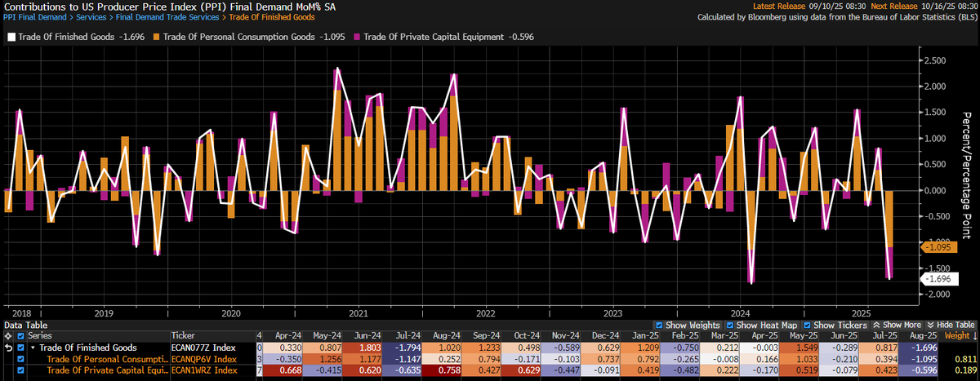Screen dimensions: 980x381
Task: Uncheck the Trade Of Private Capital Equipment checkbox
Action: pos(21,370)
